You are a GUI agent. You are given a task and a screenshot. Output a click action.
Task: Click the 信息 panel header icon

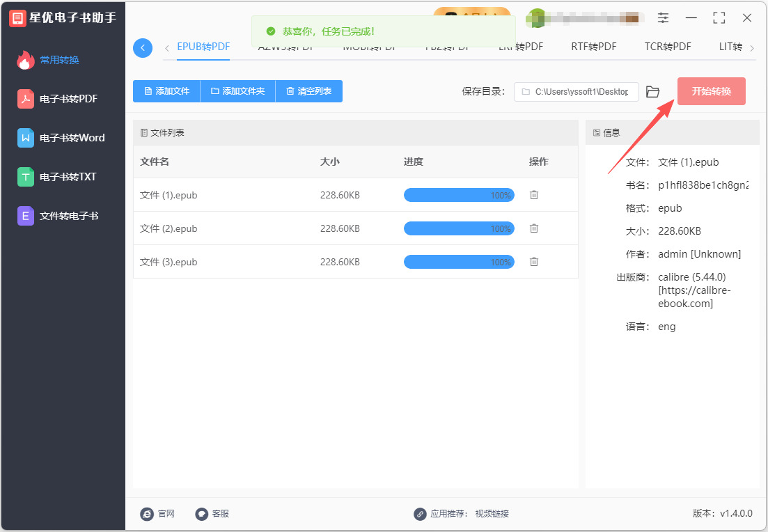click(597, 133)
